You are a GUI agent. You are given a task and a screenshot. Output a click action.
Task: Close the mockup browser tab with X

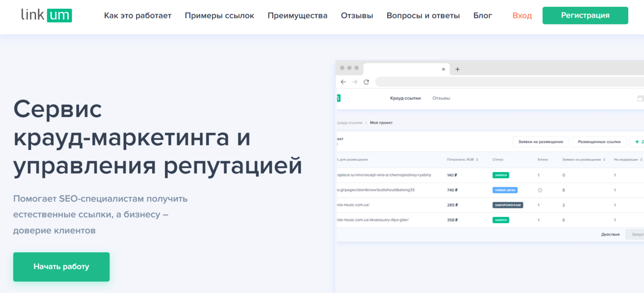coord(443,69)
